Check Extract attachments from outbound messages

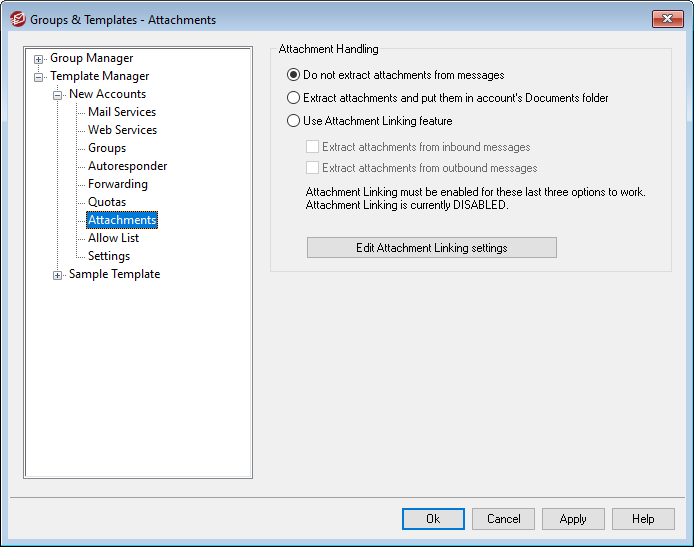pos(313,168)
